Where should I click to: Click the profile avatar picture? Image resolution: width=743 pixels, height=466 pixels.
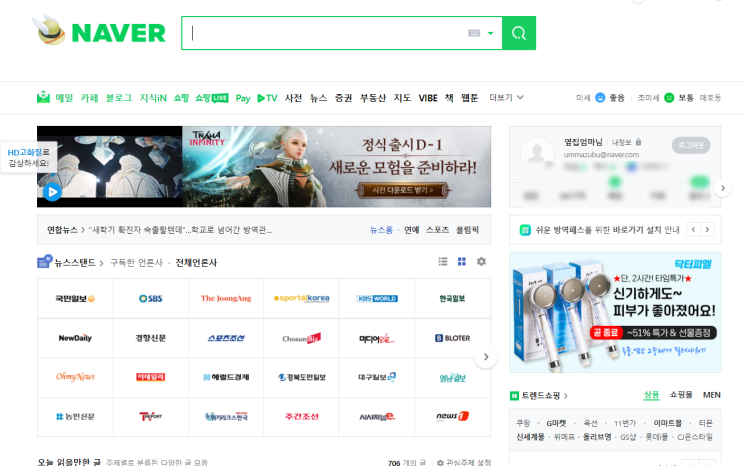click(x=537, y=153)
